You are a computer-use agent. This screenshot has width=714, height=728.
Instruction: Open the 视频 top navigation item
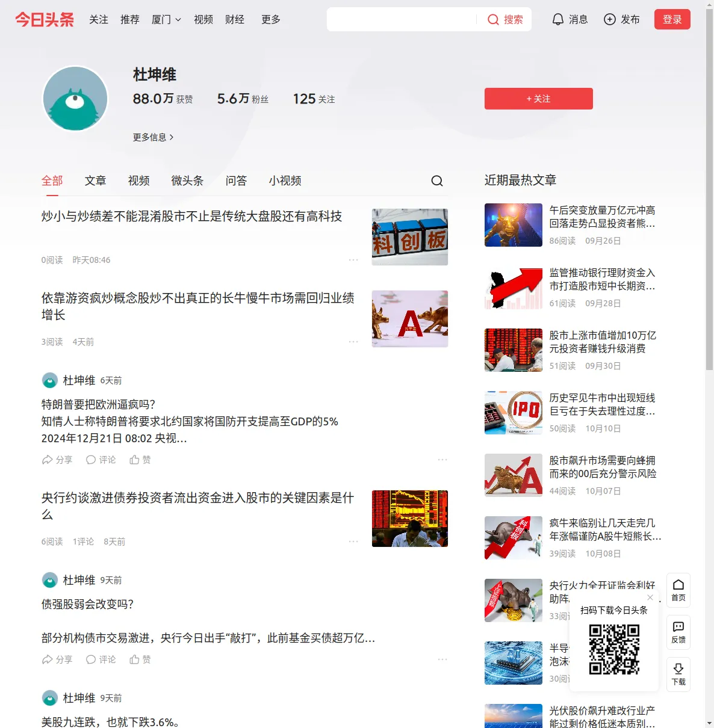pyautogui.click(x=203, y=19)
